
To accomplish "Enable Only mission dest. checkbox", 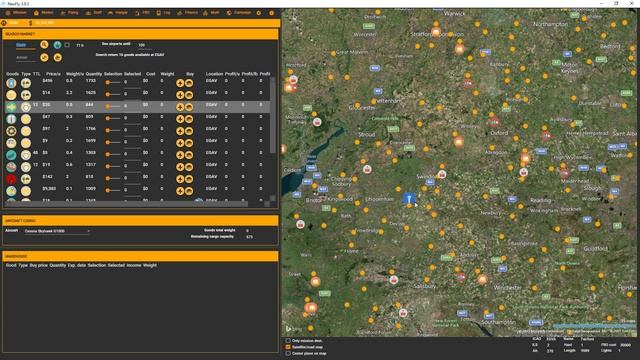I will pos(288,340).
